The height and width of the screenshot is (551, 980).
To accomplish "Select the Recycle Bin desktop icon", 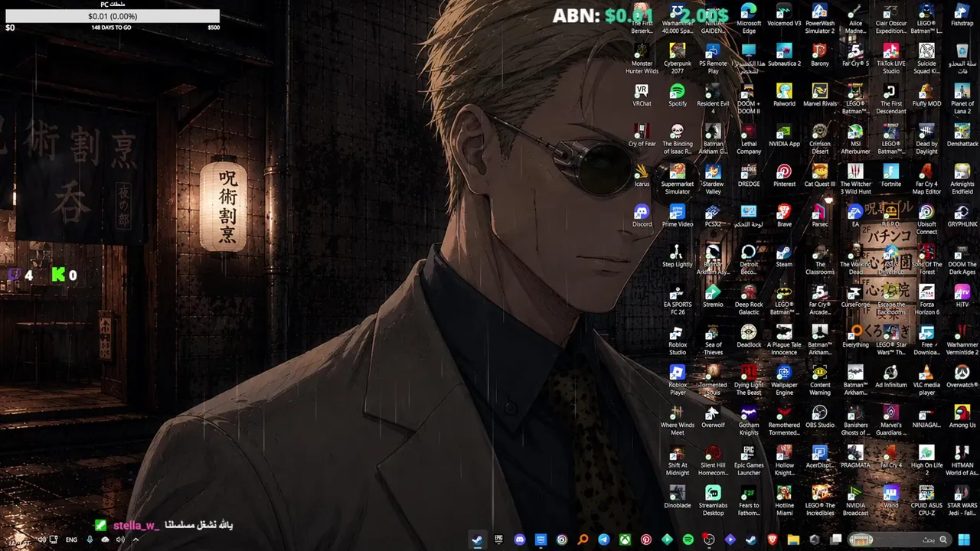I will [x=962, y=59].
